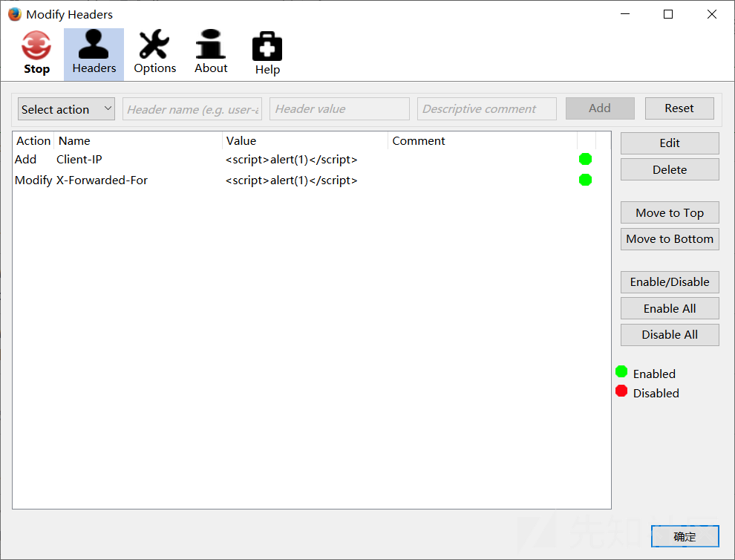Click Move to Top button
Viewport: 735px width, 560px height.
(x=670, y=212)
